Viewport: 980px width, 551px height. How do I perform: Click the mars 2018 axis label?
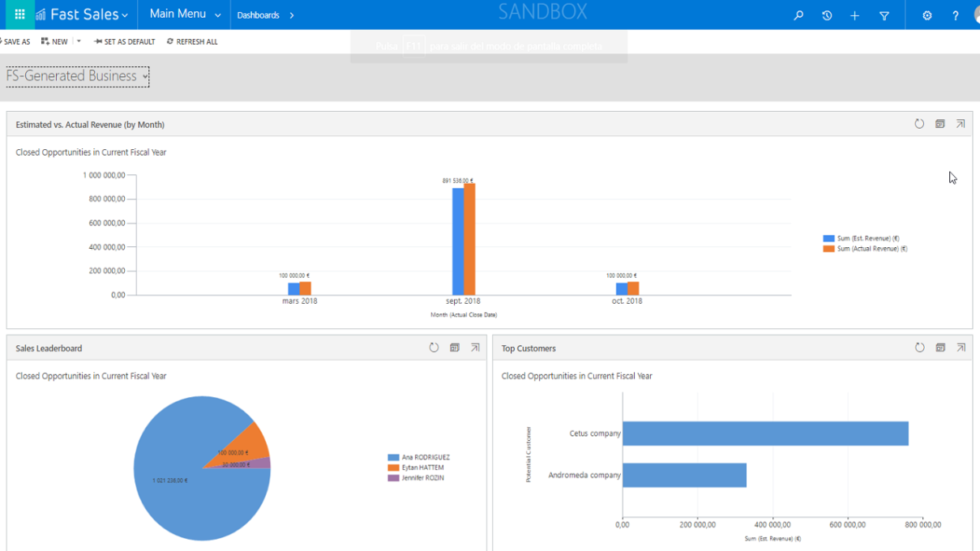coord(300,301)
